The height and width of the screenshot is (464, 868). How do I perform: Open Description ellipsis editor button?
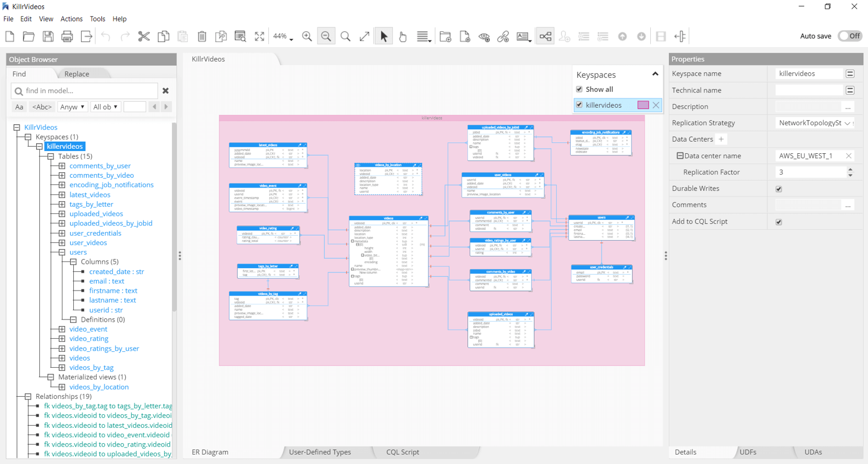tap(848, 107)
